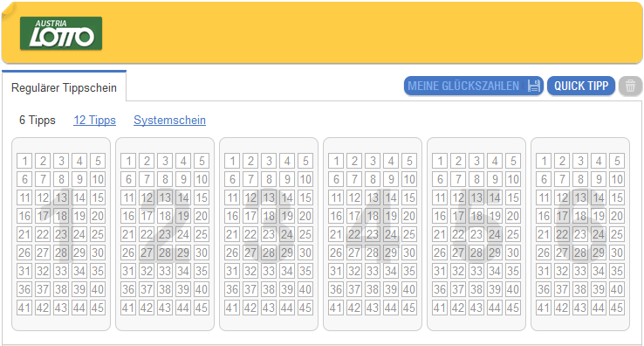The image size is (644, 346).
Task: Select the 6 Tipps option
Action: click(x=38, y=120)
